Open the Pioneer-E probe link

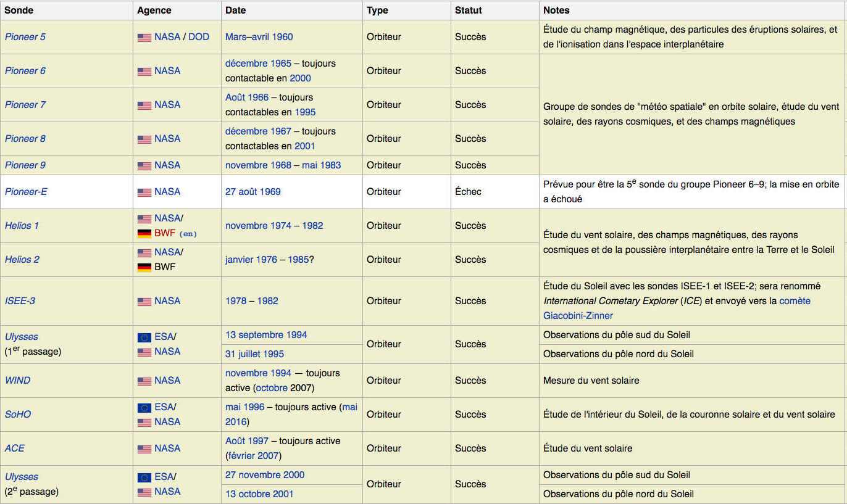[x=26, y=192]
